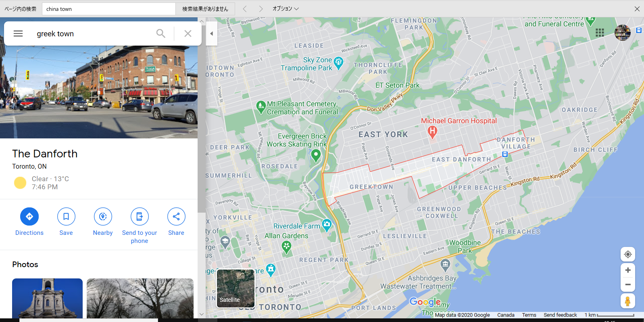Viewport: 644px width, 322px height.
Task: Share The Danforth location
Action: pyautogui.click(x=176, y=222)
